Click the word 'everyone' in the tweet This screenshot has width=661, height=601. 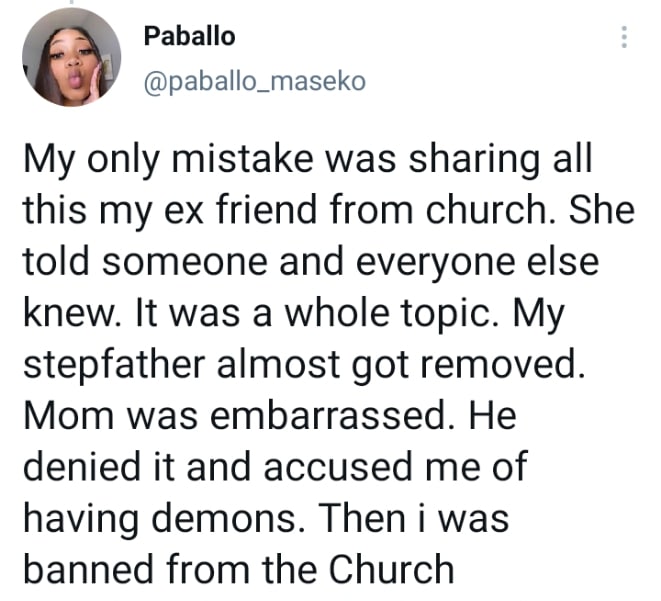pyautogui.click(x=435, y=264)
